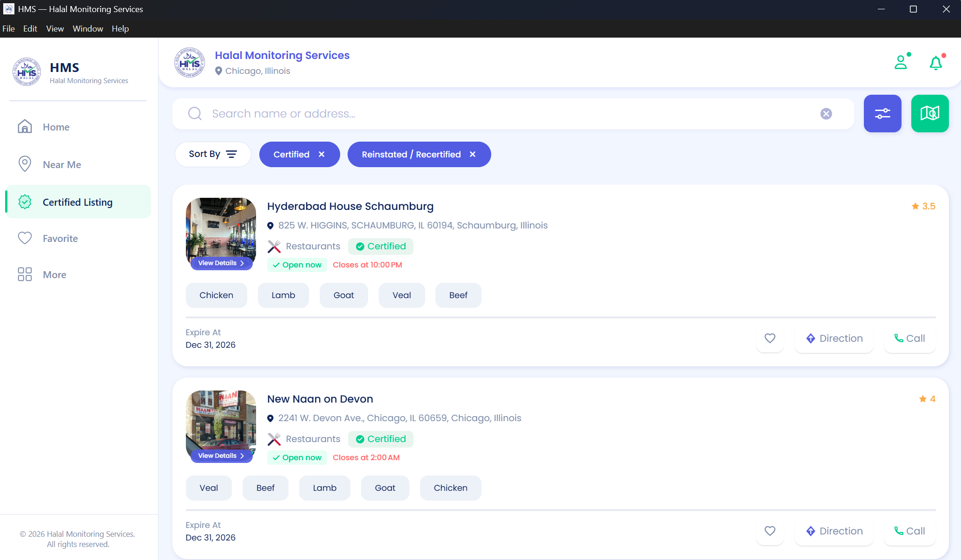Click 'Closes at 2:00 AM' text

coord(366,458)
